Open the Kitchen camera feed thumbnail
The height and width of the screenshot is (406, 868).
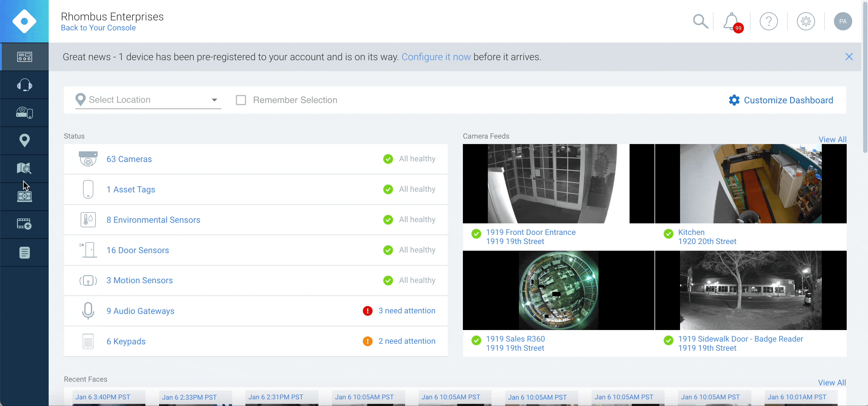[750, 184]
